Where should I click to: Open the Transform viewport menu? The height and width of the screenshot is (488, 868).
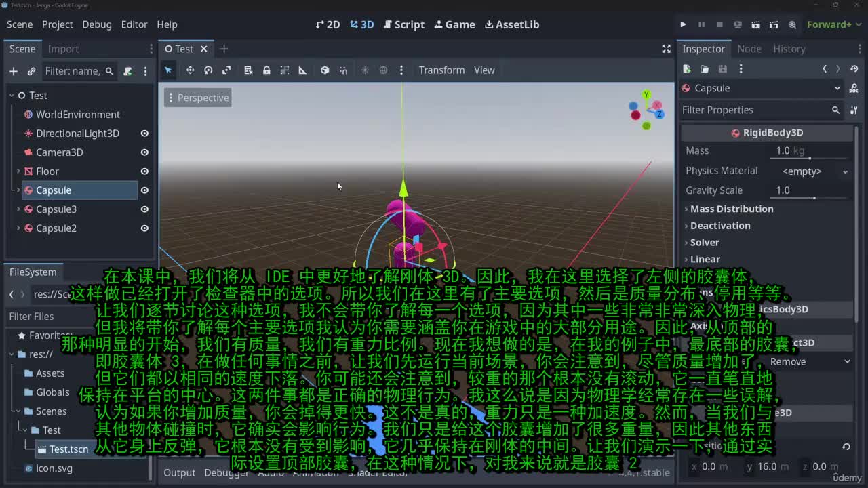tap(441, 70)
